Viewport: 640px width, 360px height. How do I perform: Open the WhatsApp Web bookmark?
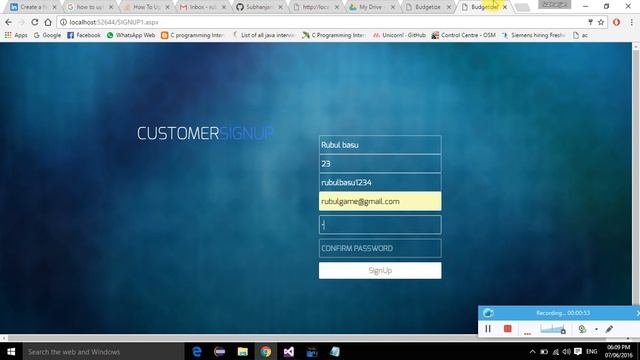tap(131, 36)
